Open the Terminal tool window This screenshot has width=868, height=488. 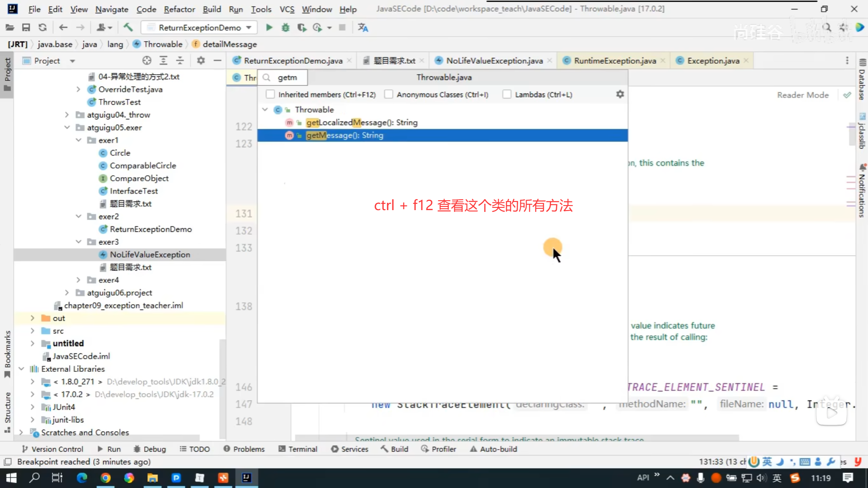(x=298, y=449)
